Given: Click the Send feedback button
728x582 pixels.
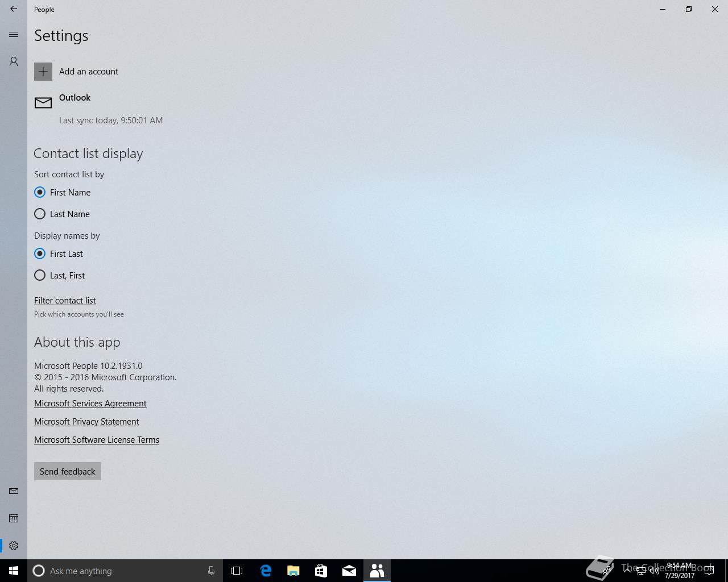Looking at the screenshot, I should pyautogui.click(x=68, y=471).
